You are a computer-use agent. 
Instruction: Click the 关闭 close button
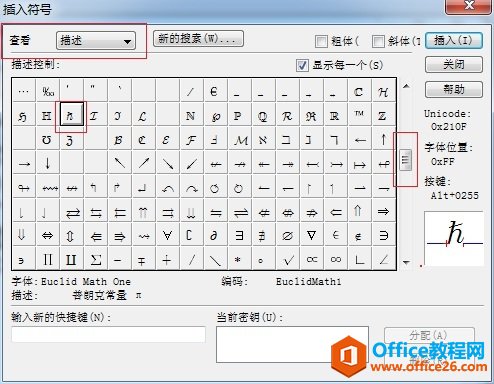pyautogui.click(x=454, y=65)
